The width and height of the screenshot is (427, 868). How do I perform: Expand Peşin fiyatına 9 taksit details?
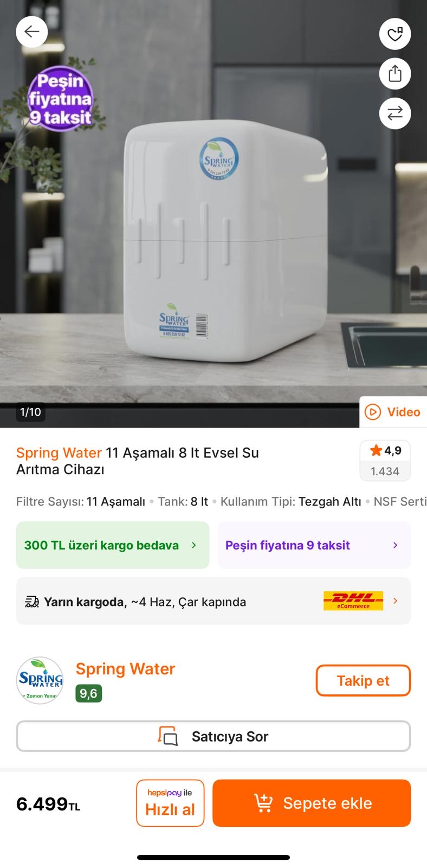(x=314, y=545)
